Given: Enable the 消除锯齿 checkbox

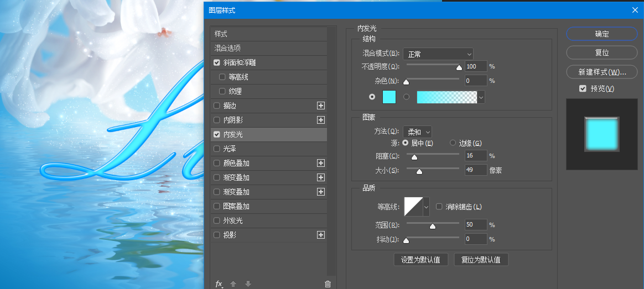Looking at the screenshot, I should click(x=439, y=207).
